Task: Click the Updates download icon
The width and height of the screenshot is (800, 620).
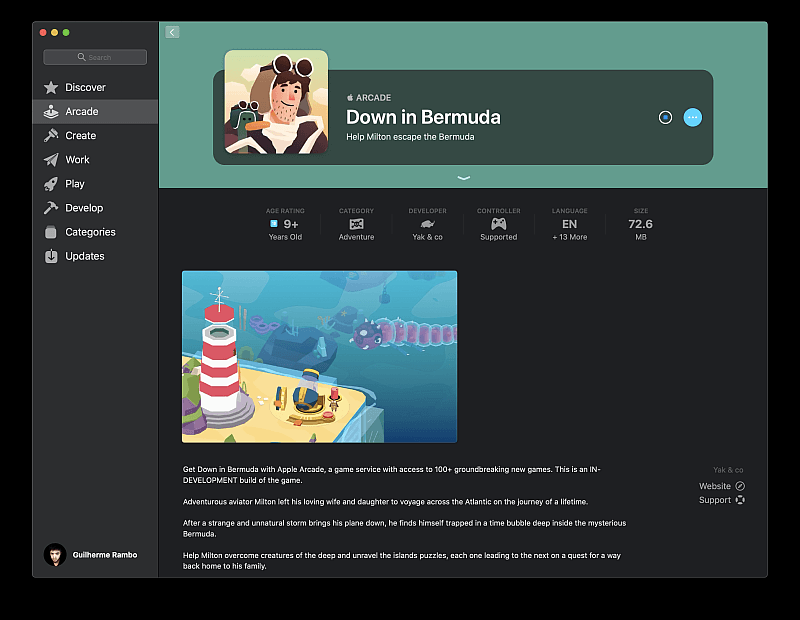Action: tap(51, 256)
